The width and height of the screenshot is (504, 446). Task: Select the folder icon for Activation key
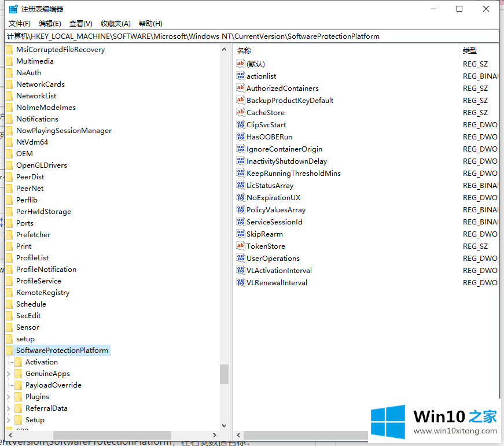pyautogui.click(x=18, y=362)
